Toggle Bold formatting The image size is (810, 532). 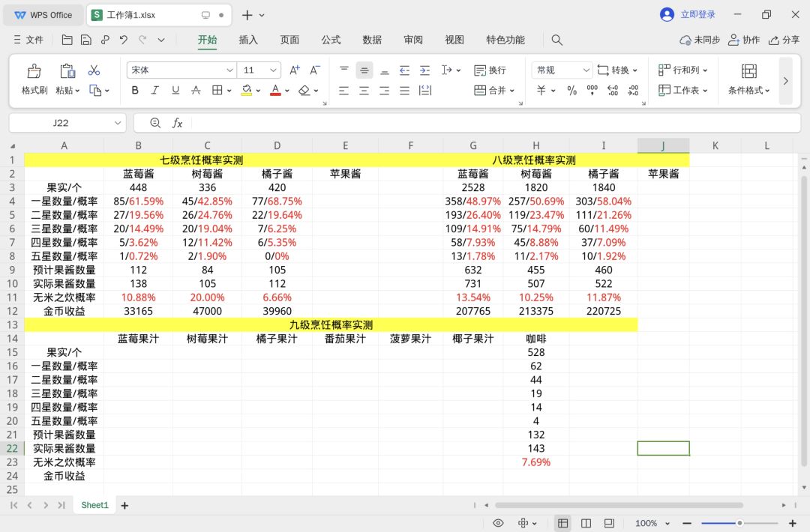click(135, 91)
